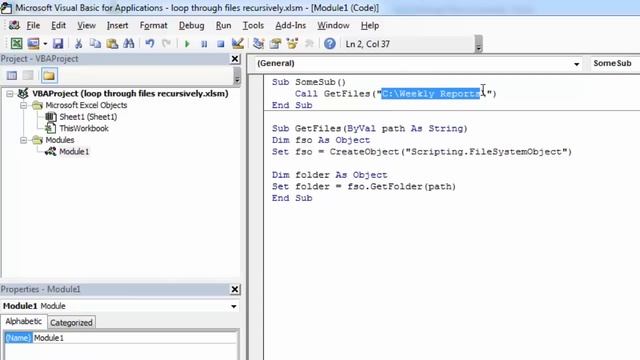Click the View Object icon in Project panel
The height and width of the screenshot is (360, 640).
point(28,76)
